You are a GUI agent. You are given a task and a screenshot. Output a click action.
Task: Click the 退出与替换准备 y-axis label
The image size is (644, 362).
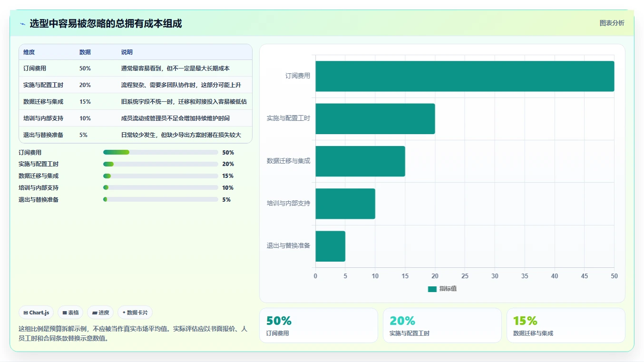289,246
